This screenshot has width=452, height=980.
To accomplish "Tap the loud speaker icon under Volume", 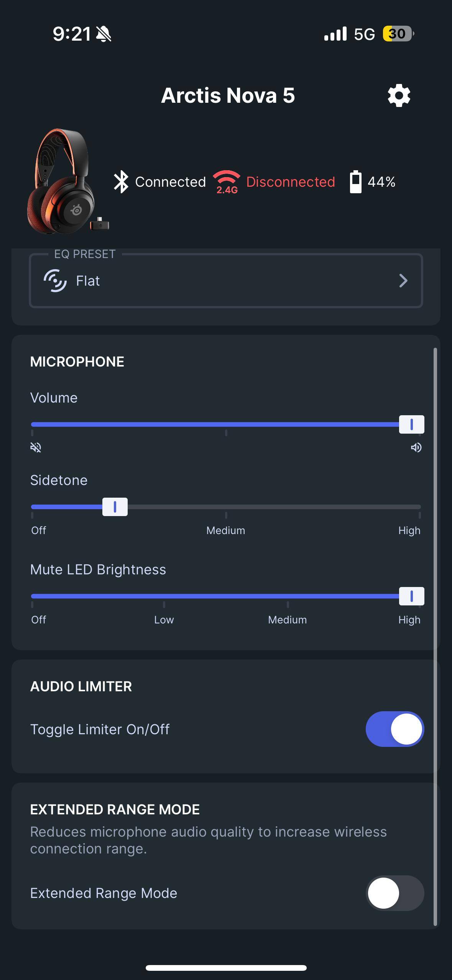I will coord(416,447).
